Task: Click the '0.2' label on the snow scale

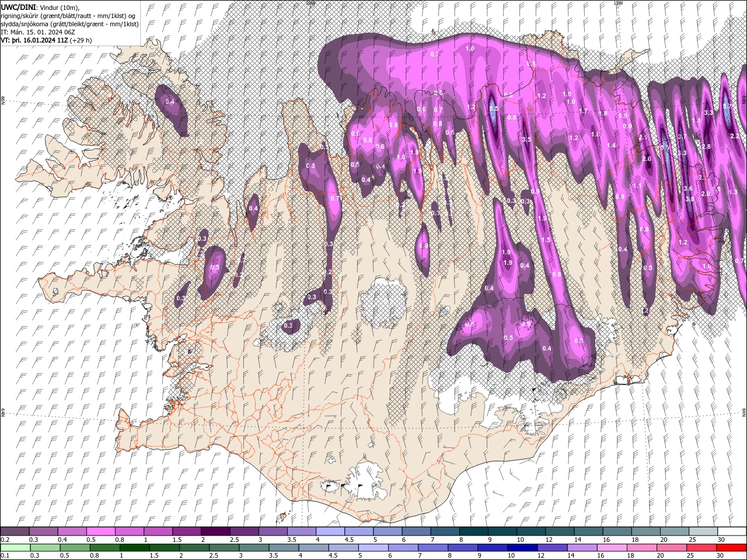Action: click(x=5, y=540)
